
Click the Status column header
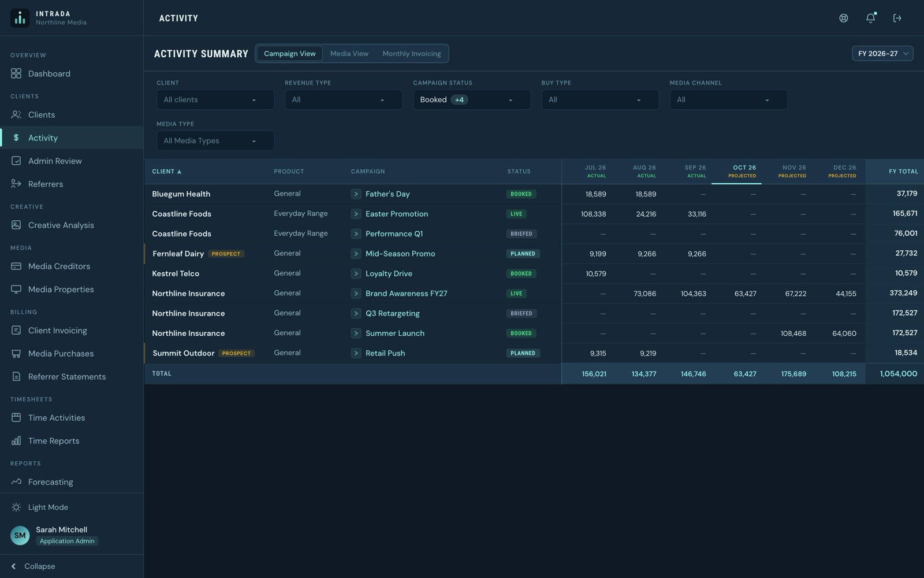point(519,172)
